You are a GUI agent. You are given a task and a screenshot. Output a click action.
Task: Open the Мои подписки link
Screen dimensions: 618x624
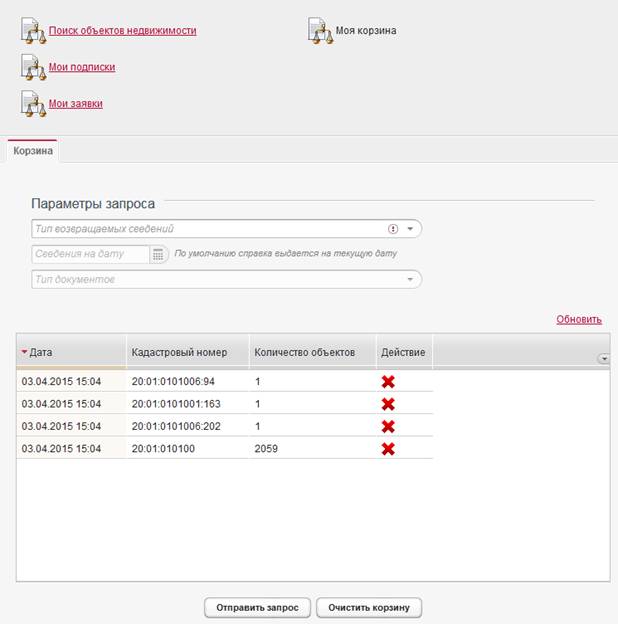click(x=82, y=67)
